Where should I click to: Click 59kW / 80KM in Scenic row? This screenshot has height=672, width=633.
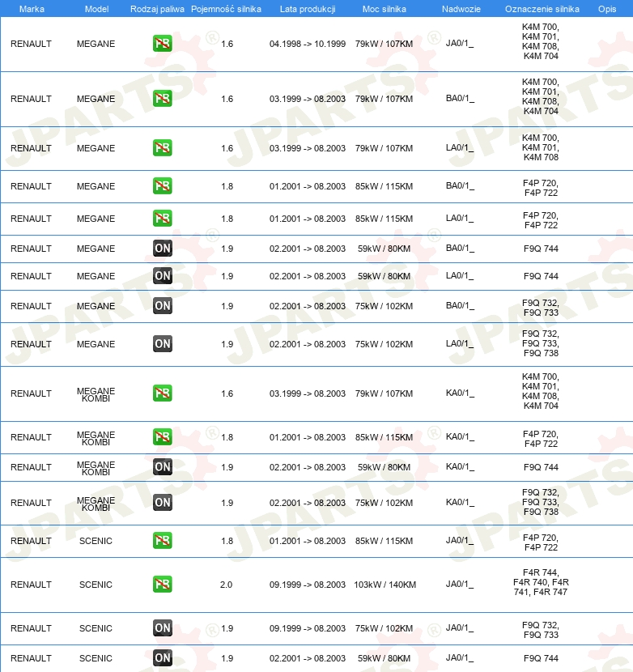pyautogui.click(x=384, y=658)
